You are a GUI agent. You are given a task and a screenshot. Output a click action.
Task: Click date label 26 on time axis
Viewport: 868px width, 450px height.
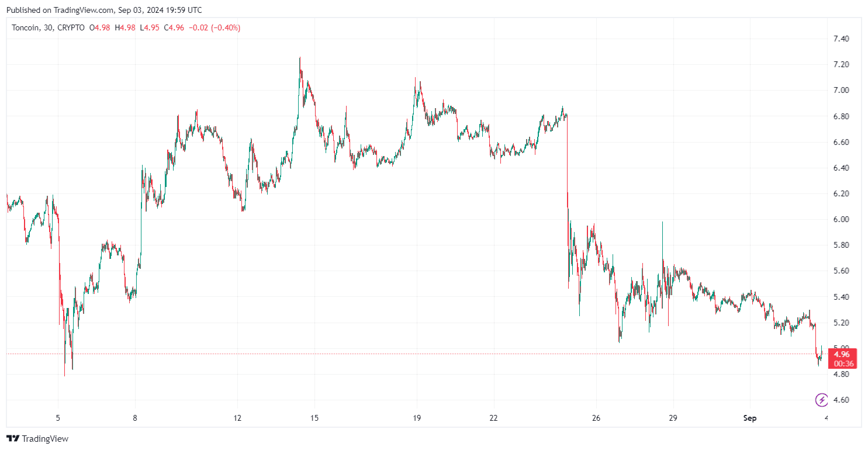click(x=596, y=418)
